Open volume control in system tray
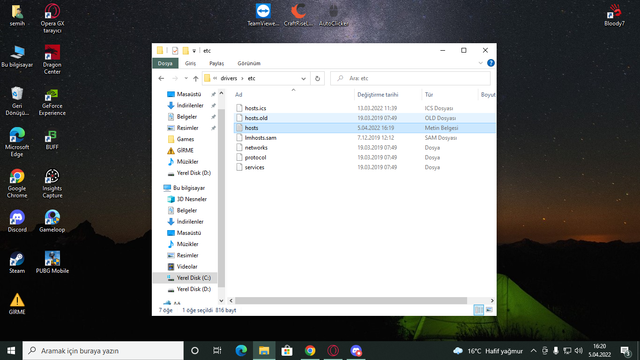This screenshot has height=360, width=640. 578,351
